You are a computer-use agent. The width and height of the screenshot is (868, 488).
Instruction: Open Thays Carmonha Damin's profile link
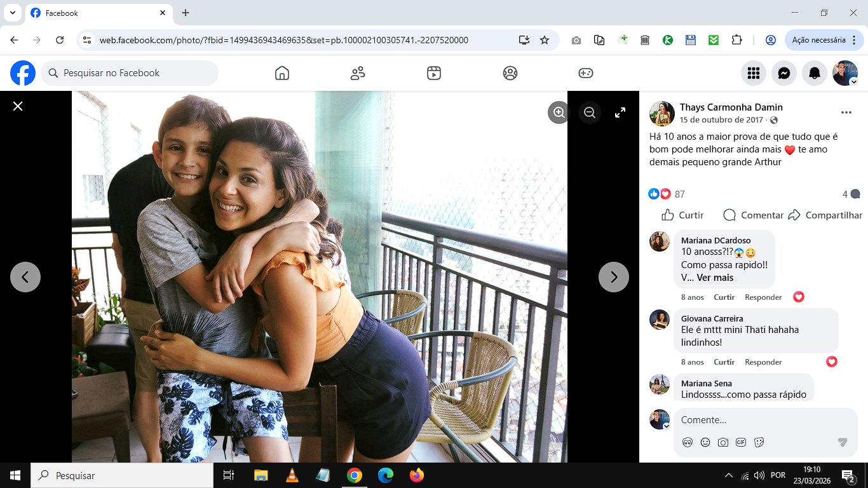click(731, 107)
